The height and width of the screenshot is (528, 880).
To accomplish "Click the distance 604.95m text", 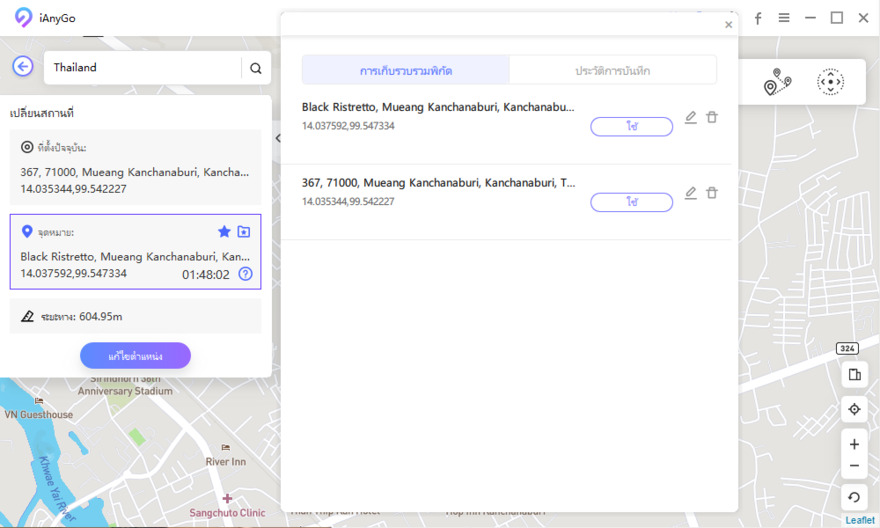I will (x=100, y=316).
